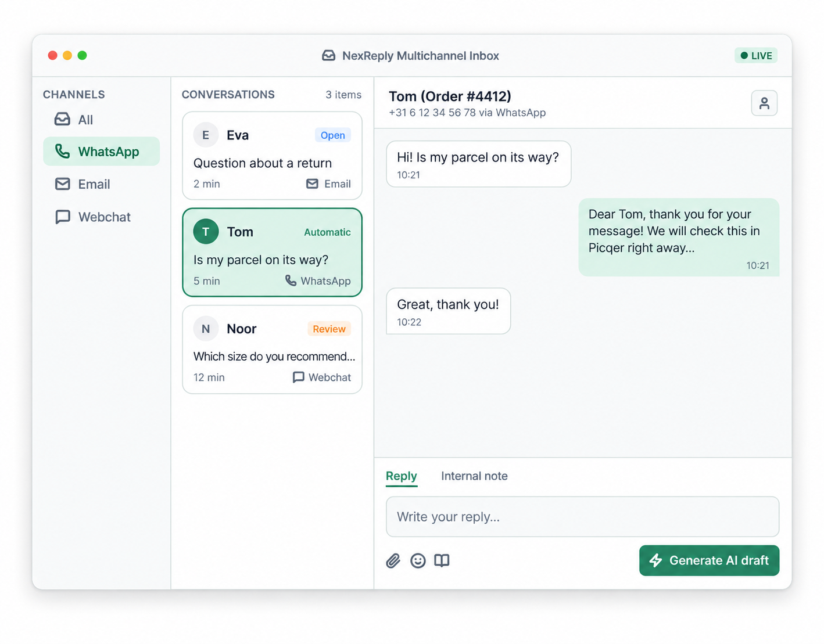Select the All channel label

[85, 120]
